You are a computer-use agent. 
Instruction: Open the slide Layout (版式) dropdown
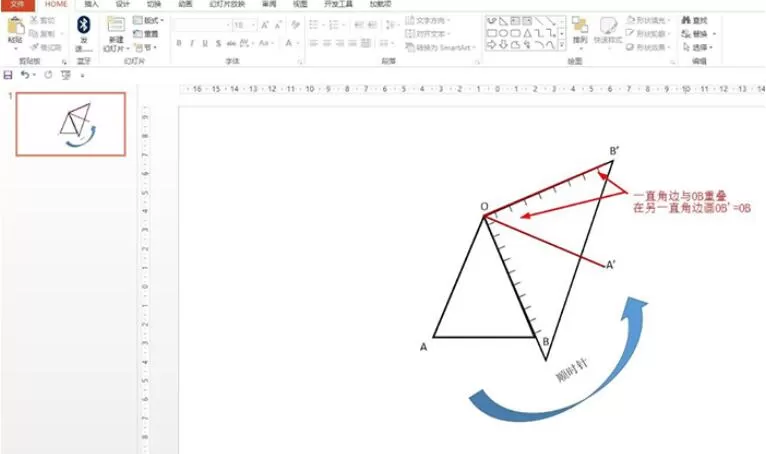(149, 21)
